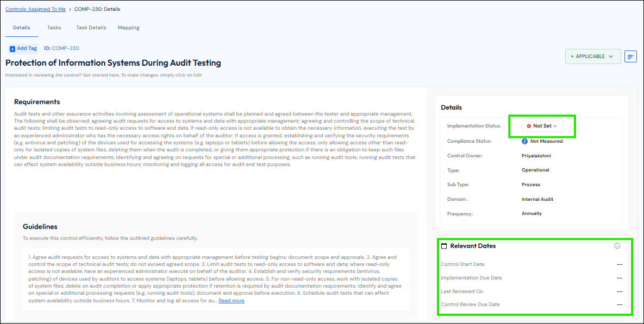Screen dimensions: 644x324
Task: Click the Sub Type value Process
Action: coord(530,185)
